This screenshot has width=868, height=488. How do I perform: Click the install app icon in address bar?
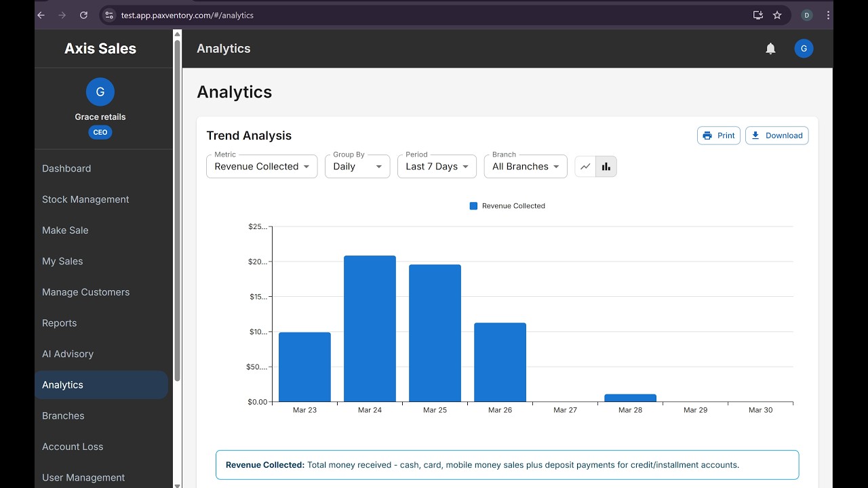tap(758, 15)
